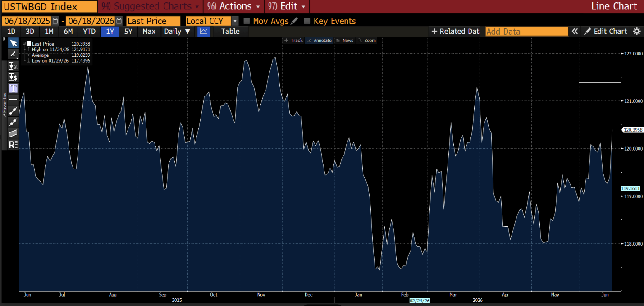Screen dimensions: 644x306
Task: Open the start date calendar picker
Action: [55, 21]
